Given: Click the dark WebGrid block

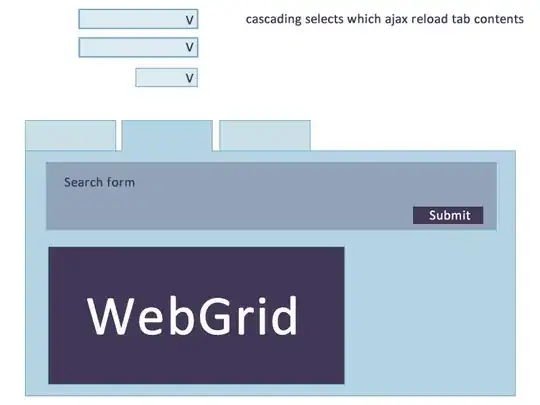Looking at the screenshot, I should 196,315.
